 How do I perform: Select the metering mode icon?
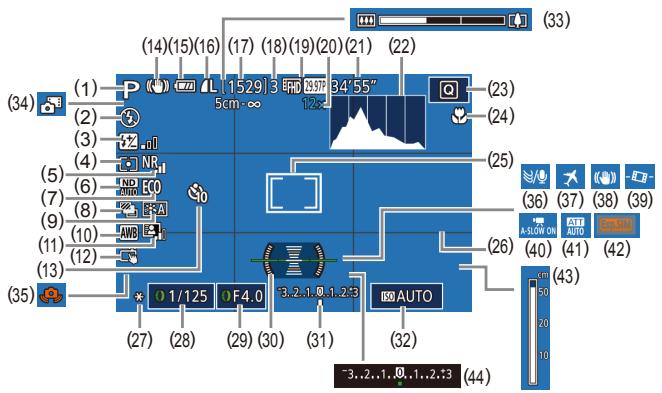point(128,164)
